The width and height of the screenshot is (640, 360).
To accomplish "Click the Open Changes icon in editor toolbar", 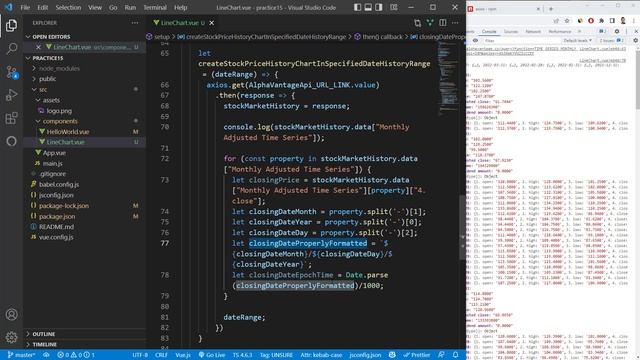I will click(417, 23).
